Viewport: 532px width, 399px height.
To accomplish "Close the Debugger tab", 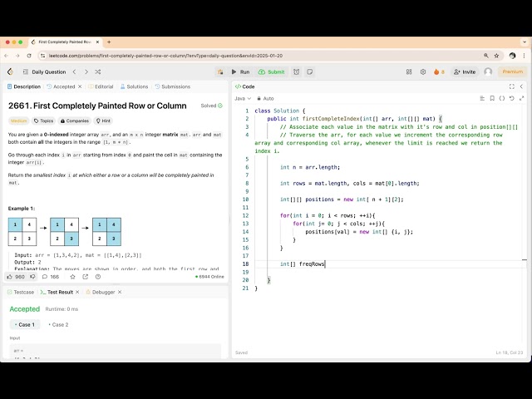I will tap(119, 292).
